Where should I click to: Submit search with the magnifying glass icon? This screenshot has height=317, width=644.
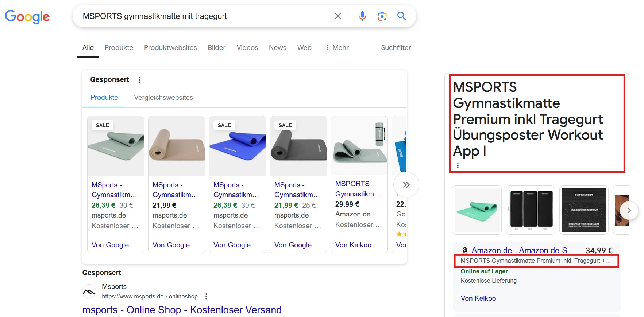pyautogui.click(x=401, y=16)
